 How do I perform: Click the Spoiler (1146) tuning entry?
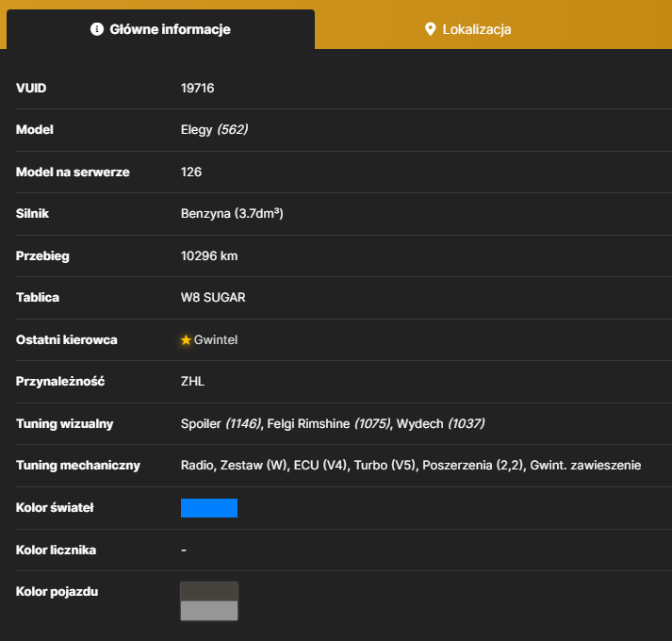(221, 423)
